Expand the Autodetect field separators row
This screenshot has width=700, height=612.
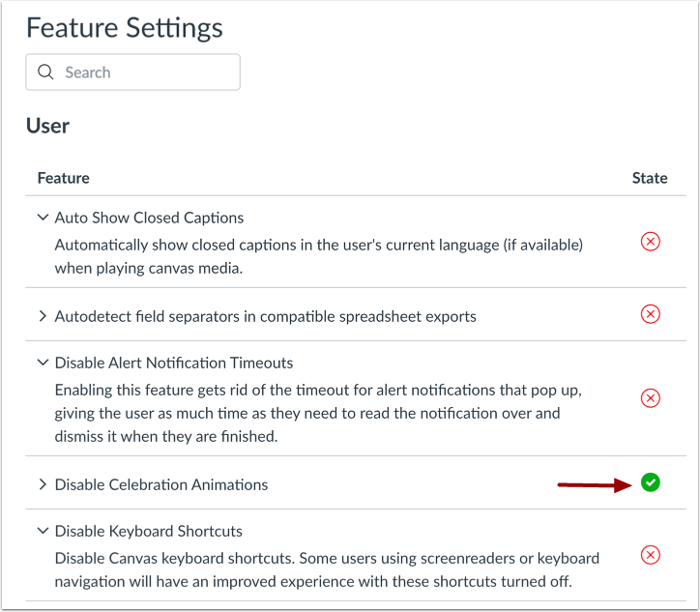coord(43,316)
